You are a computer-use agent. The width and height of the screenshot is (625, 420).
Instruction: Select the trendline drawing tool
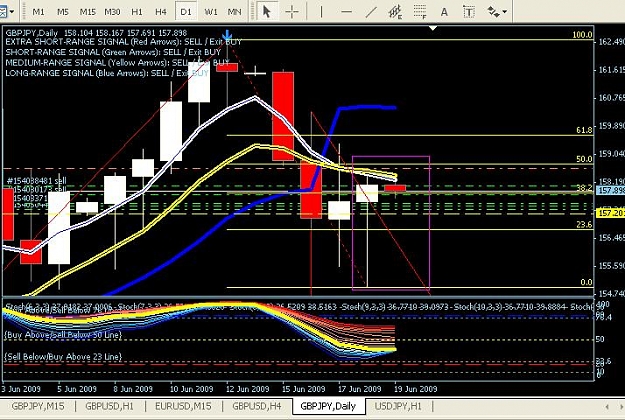pyautogui.click(x=371, y=12)
